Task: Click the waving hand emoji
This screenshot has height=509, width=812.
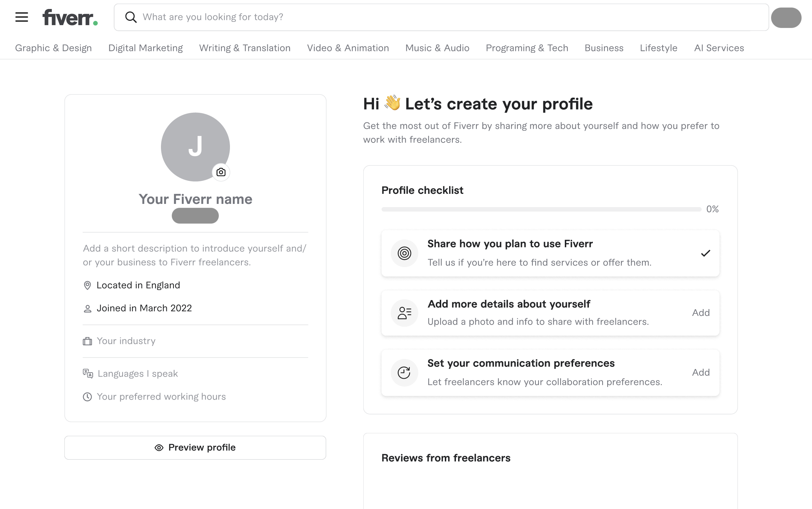Action: [392, 103]
